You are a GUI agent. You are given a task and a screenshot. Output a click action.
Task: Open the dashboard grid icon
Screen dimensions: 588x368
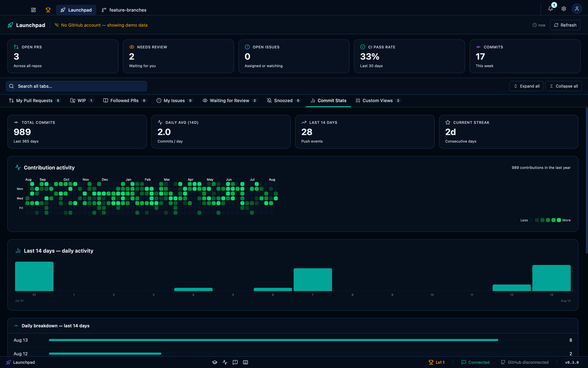tap(33, 10)
